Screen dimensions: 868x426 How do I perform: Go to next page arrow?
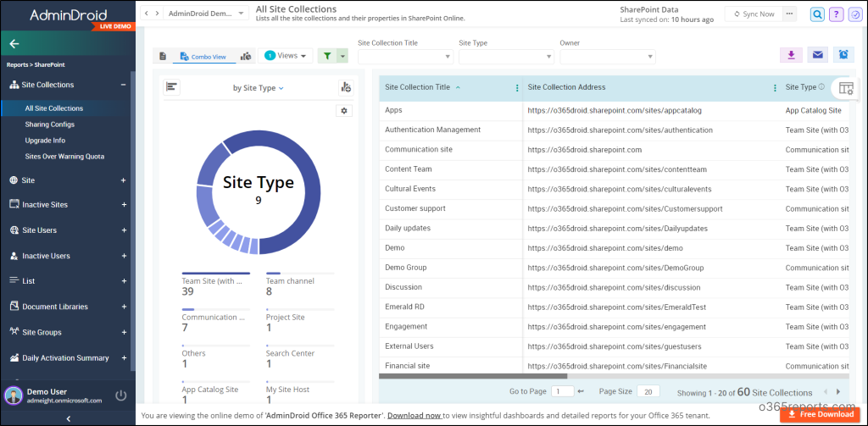pyautogui.click(x=837, y=391)
